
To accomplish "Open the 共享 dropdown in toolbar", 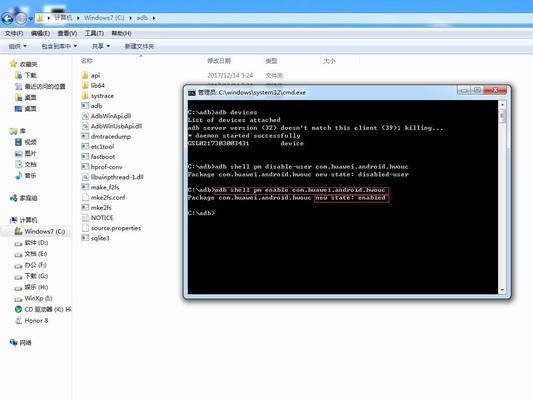I will pyautogui.click(x=101, y=46).
